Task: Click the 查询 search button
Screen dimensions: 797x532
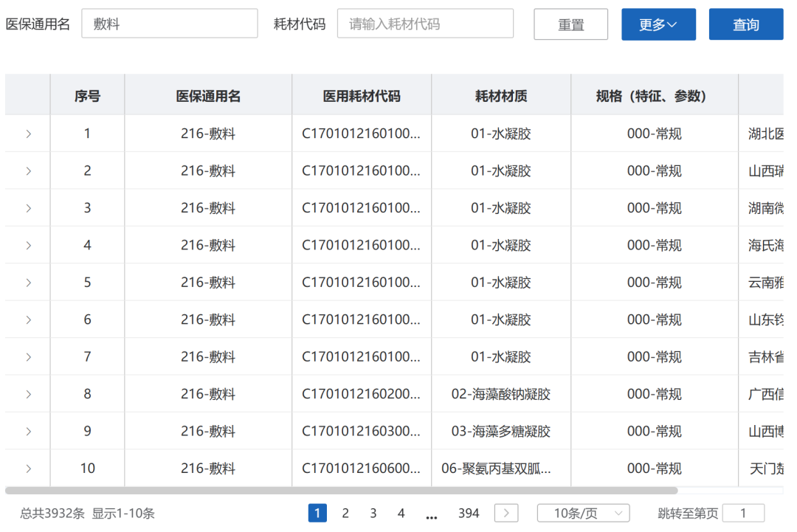Action: [x=745, y=24]
